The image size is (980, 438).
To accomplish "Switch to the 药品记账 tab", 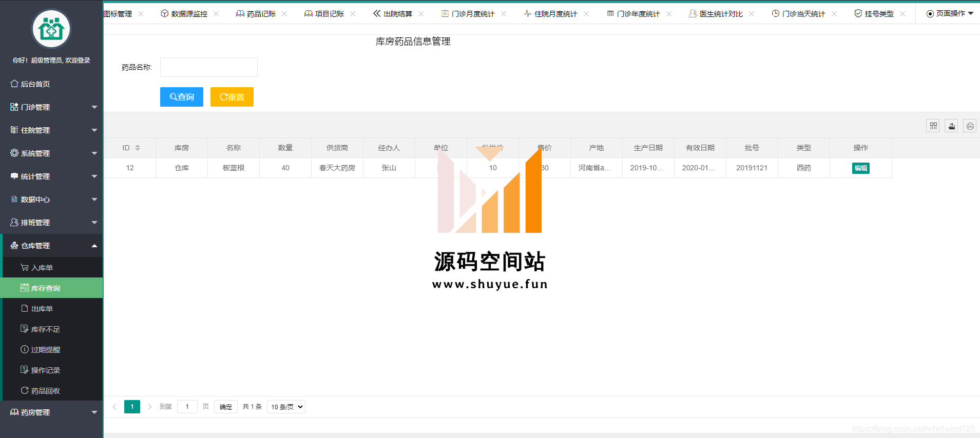I will 256,14.
